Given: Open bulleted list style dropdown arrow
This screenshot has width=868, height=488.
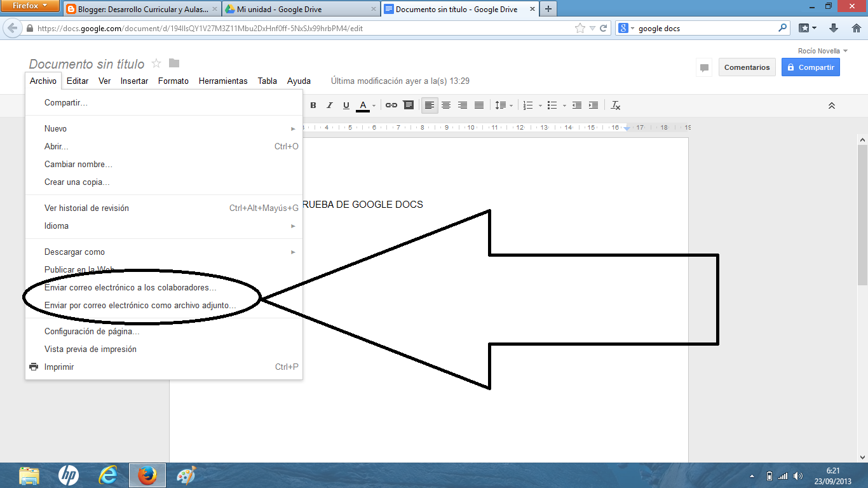Looking at the screenshot, I should [x=564, y=105].
